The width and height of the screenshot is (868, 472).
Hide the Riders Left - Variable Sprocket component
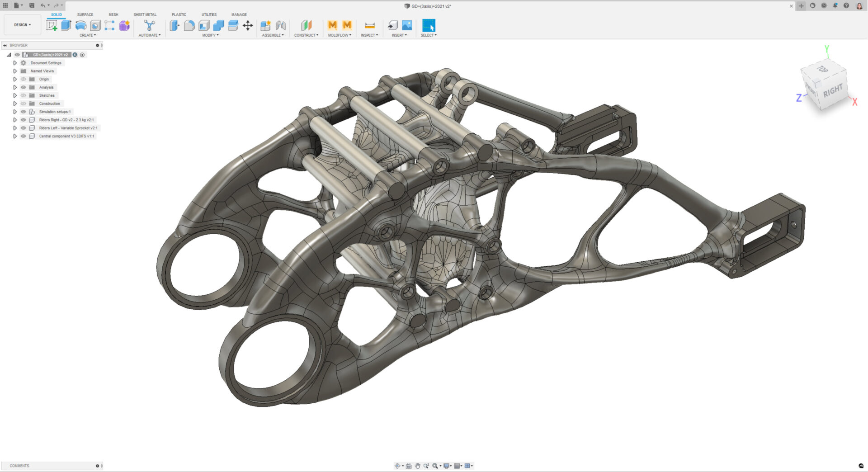pos(23,128)
